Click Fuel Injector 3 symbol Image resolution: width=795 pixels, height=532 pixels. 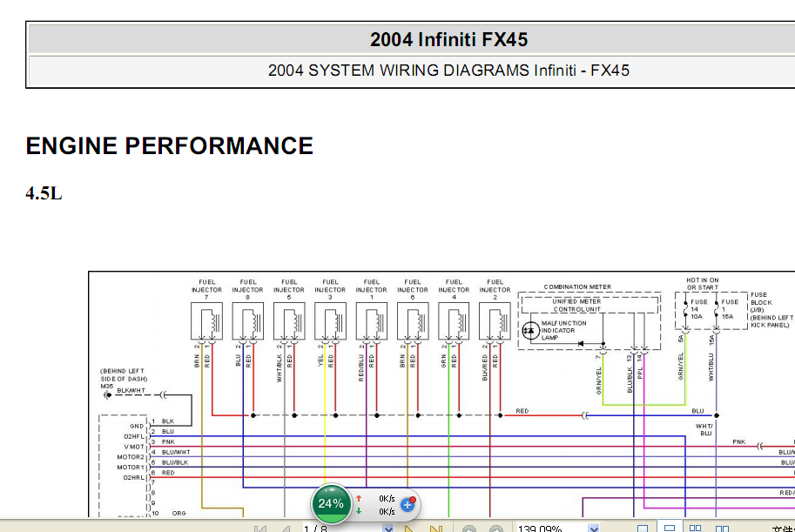pos(330,321)
